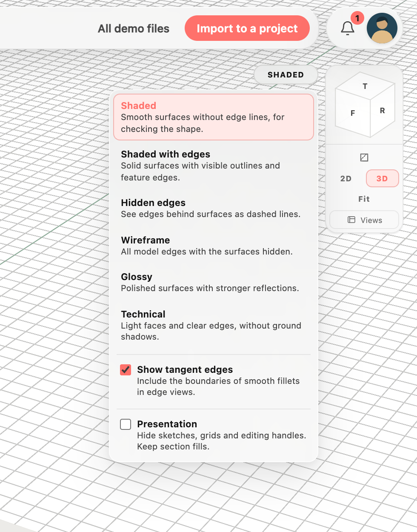Choose Shaded with edges mode
Screen dimensions: 417x532
[x=214, y=166]
